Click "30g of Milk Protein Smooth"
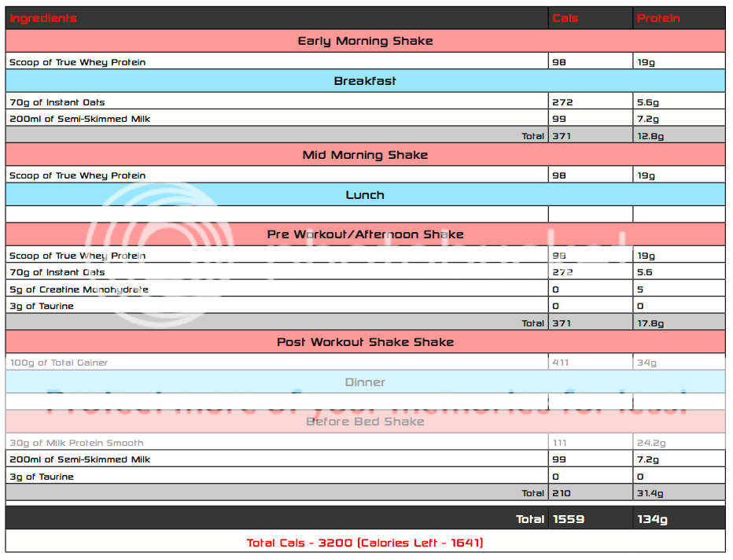Screen dimensions: 733x560 (x=76, y=443)
